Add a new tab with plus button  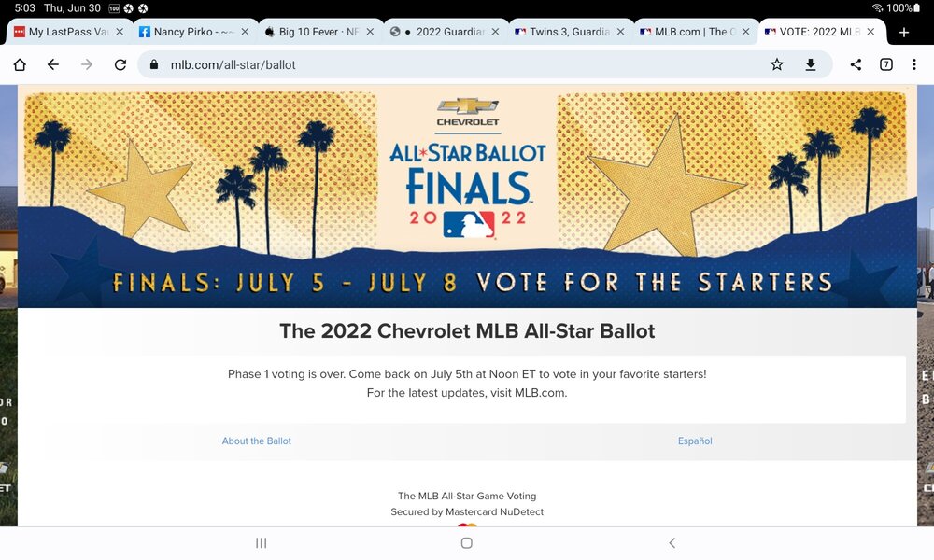pyautogui.click(x=903, y=32)
